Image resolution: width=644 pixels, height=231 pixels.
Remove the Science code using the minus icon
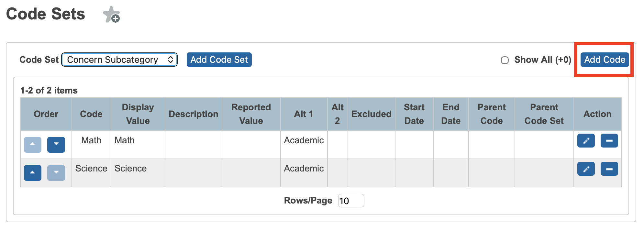point(609,169)
